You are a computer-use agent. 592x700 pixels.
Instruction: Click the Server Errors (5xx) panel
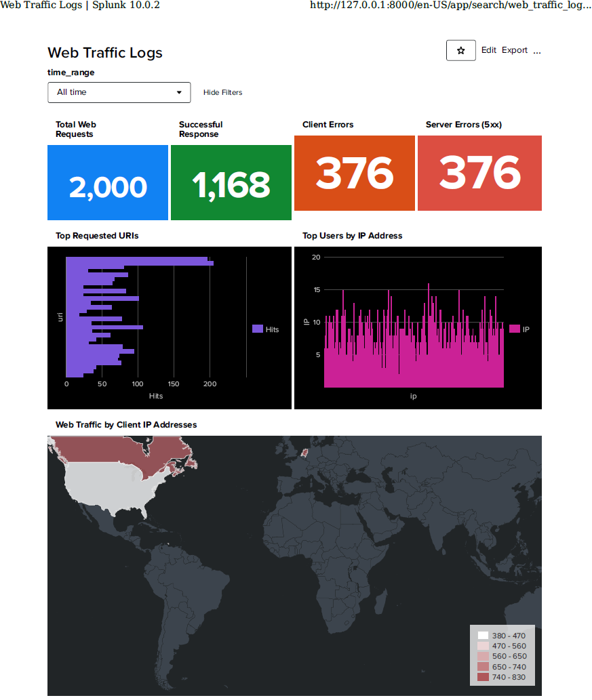[479, 173]
